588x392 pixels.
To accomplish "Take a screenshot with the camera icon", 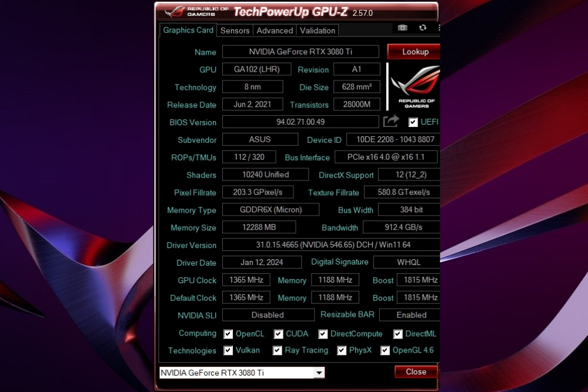I will (402, 28).
